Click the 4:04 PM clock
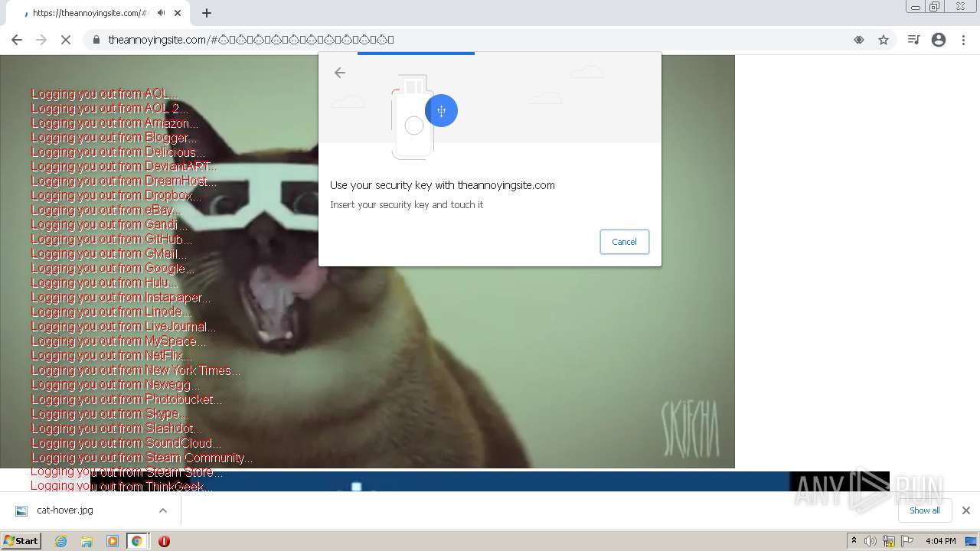This screenshot has height=551, width=980. 940,541
